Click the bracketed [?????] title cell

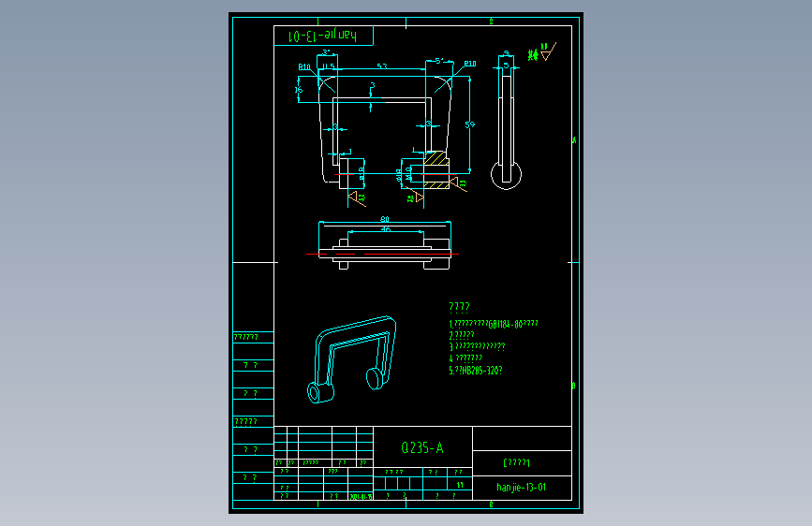click(x=516, y=462)
